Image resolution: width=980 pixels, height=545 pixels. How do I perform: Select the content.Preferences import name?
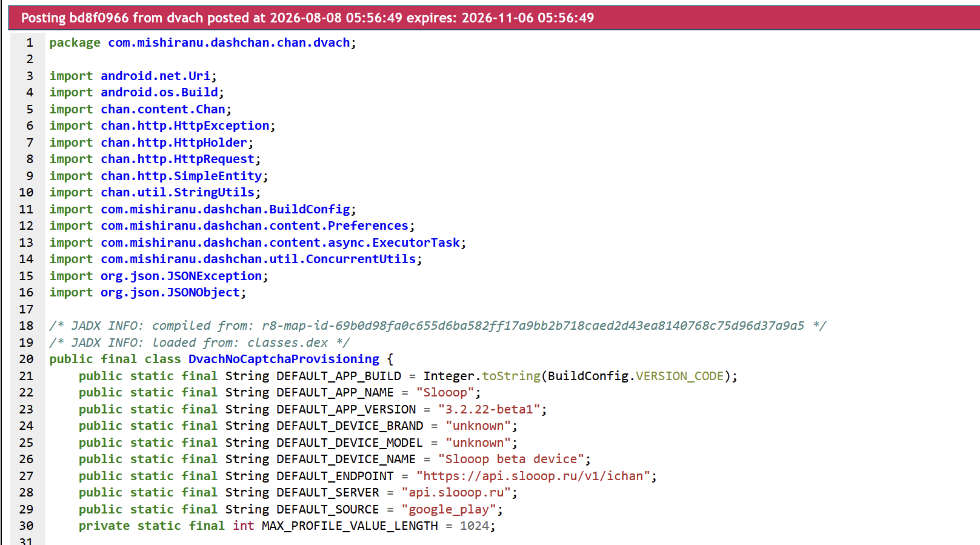click(255, 226)
